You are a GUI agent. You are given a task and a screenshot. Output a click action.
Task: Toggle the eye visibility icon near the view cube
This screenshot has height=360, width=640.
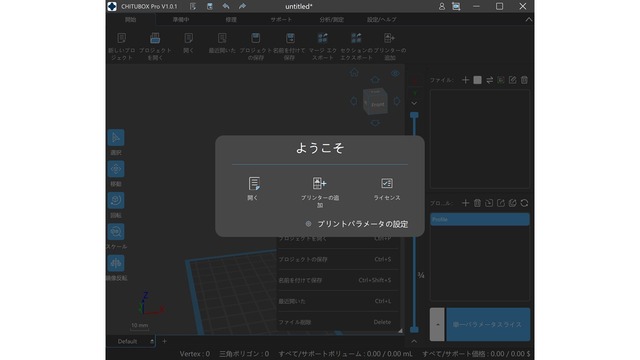(395, 73)
